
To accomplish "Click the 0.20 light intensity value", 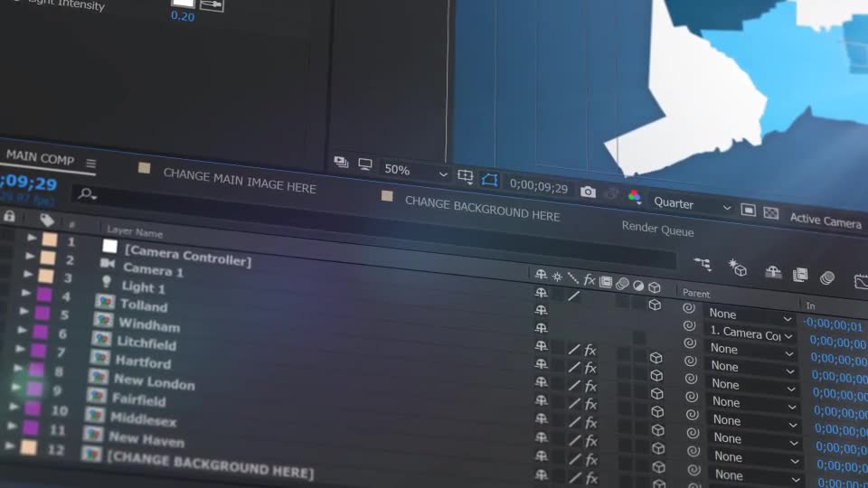I will (x=183, y=16).
